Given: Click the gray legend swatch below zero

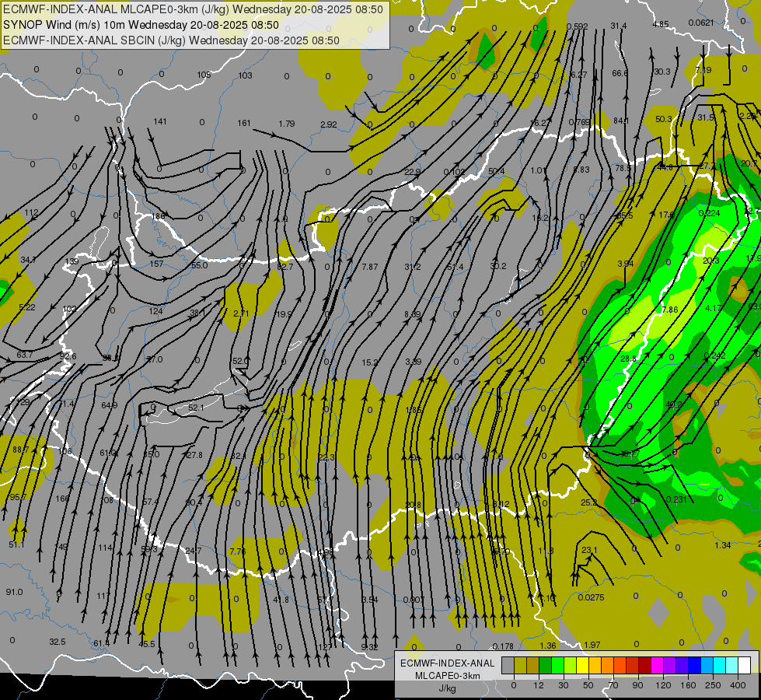Looking at the screenshot, I should coord(508,665).
